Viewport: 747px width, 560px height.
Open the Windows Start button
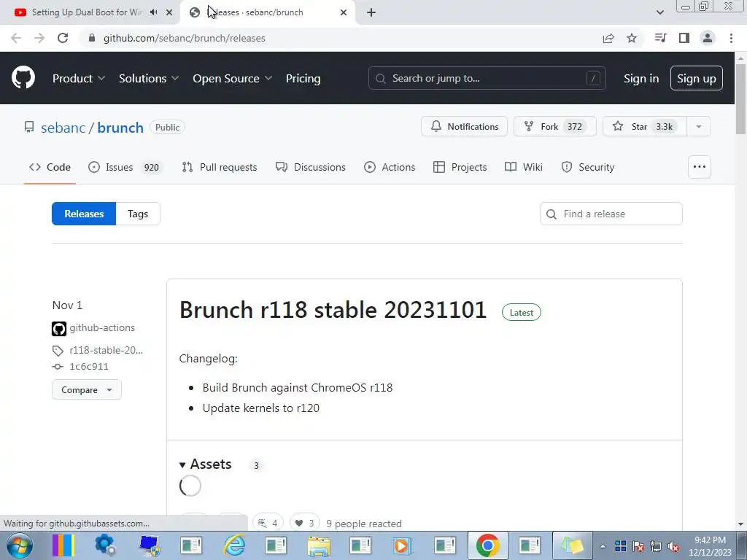click(x=20, y=545)
